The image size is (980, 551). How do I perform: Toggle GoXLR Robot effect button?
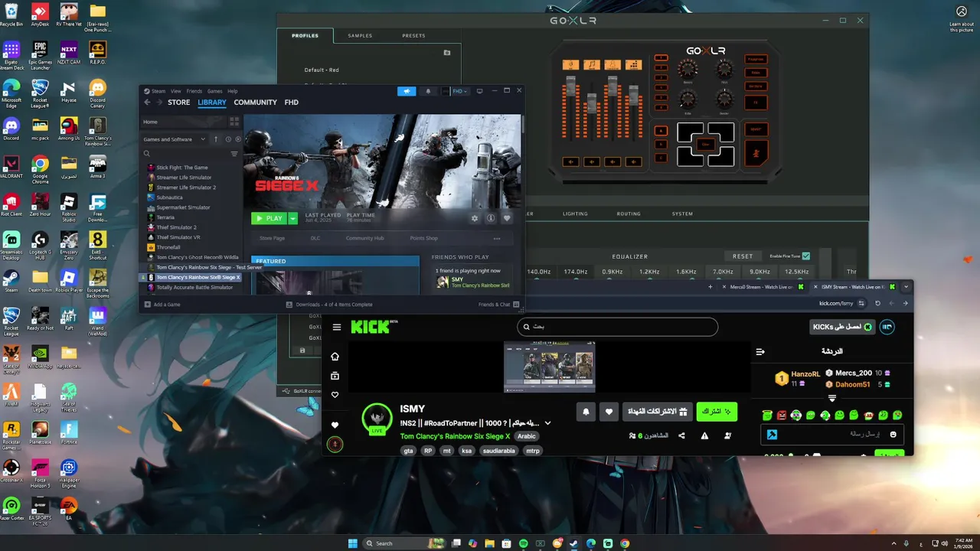pyautogui.click(x=756, y=73)
